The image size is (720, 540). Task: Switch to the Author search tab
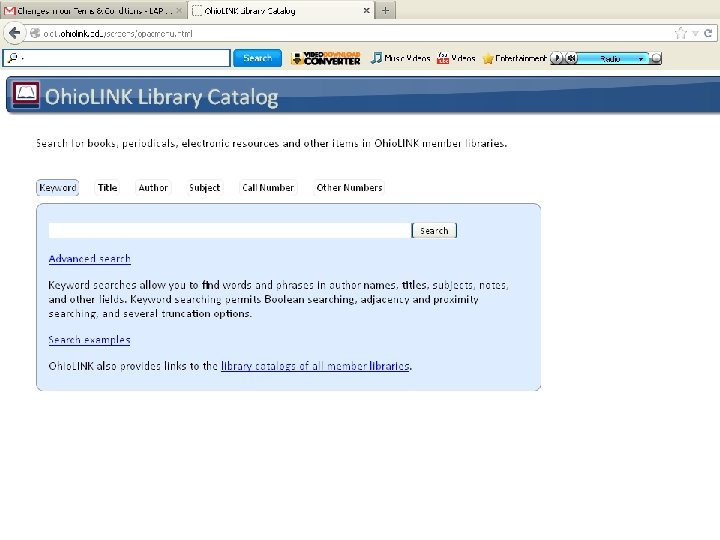[153, 187]
